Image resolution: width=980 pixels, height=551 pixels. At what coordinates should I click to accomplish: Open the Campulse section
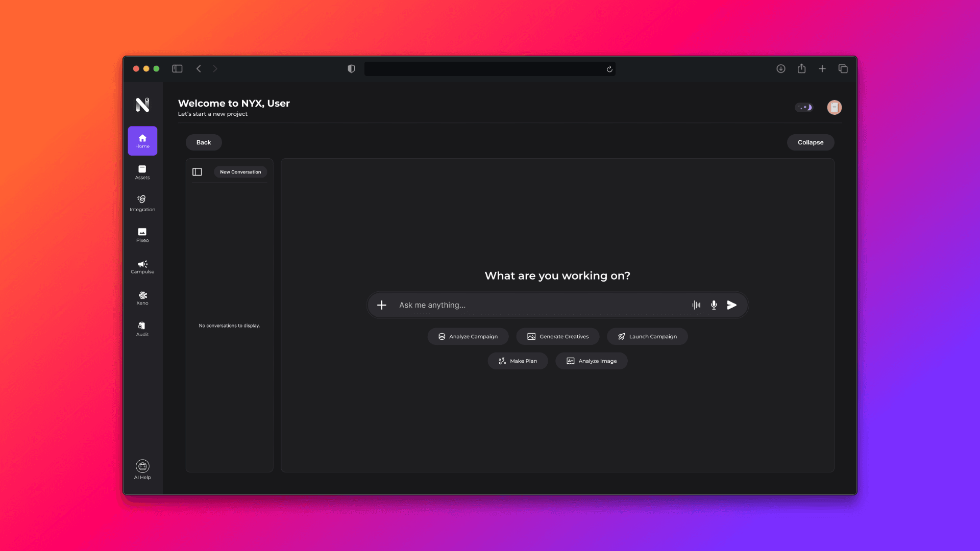pos(142,267)
